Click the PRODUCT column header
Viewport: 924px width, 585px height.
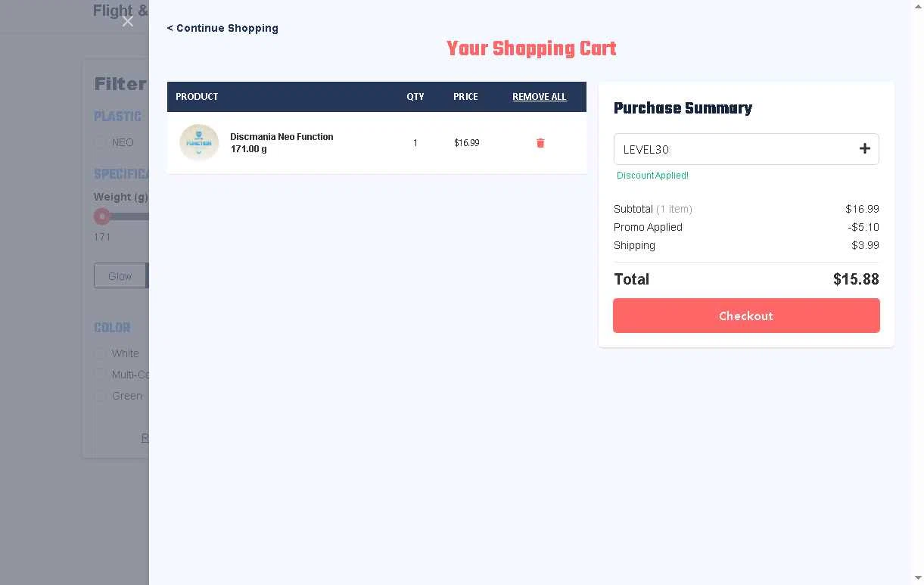coord(197,97)
